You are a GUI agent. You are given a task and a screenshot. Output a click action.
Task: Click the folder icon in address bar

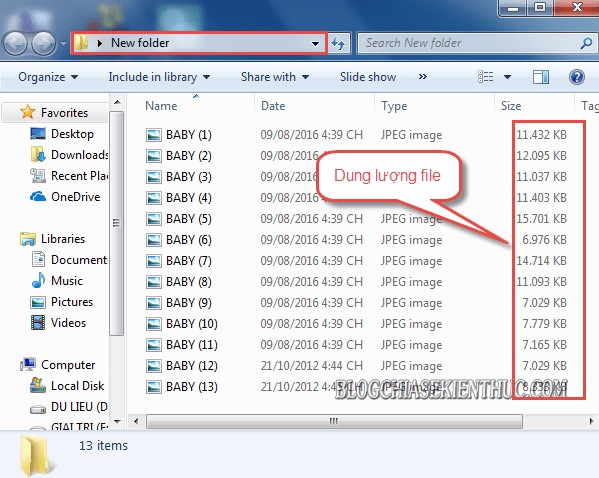[81, 43]
